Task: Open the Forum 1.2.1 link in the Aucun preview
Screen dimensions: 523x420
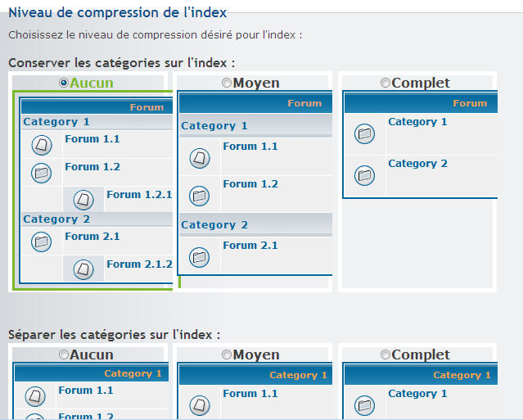Action: [139, 195]
